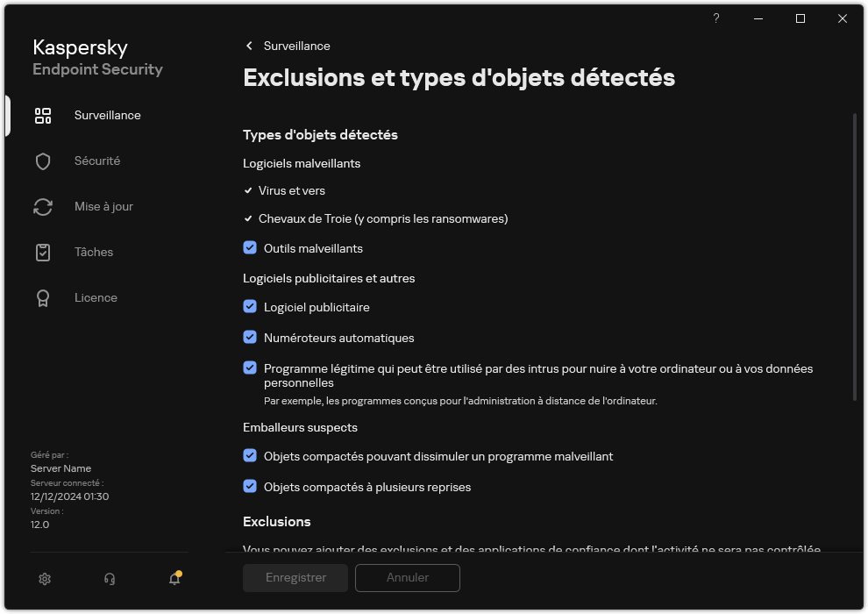
Task: Click the Mise à jour refresh icon
Action: 43,207
